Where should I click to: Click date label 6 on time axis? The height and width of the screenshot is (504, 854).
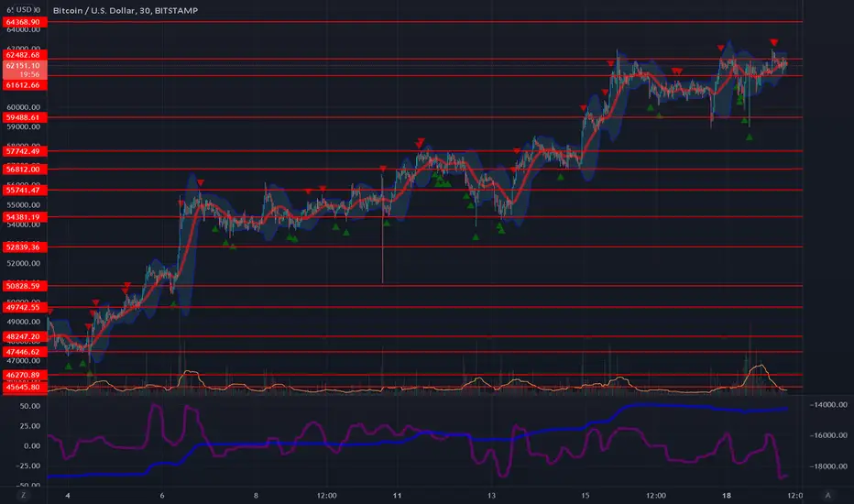(x=162, y=495)
